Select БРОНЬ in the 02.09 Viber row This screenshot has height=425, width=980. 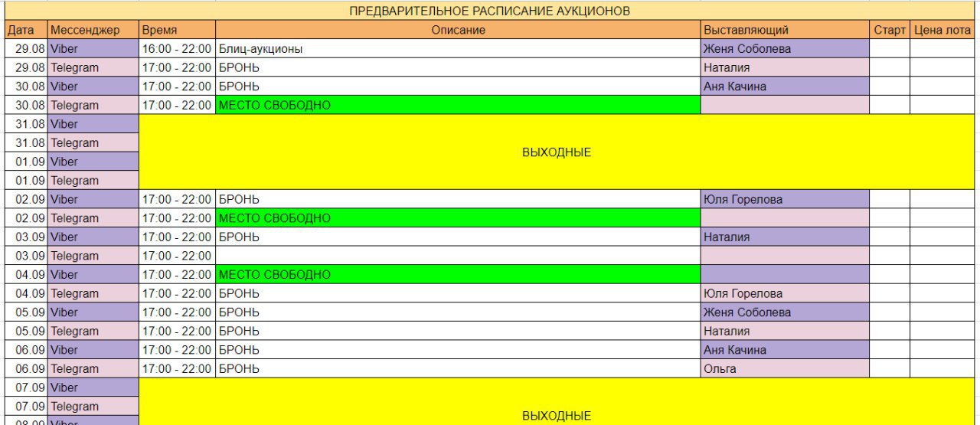458,199
